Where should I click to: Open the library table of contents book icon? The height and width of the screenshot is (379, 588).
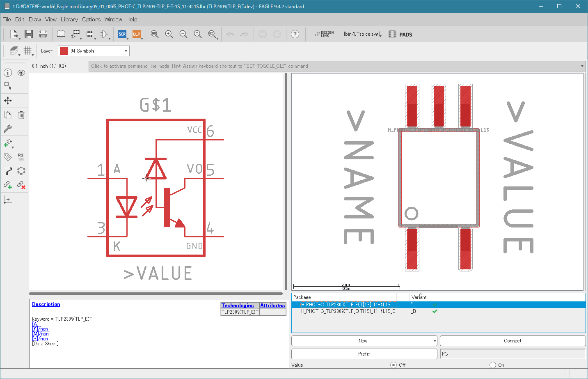click(x=61, y=34)
